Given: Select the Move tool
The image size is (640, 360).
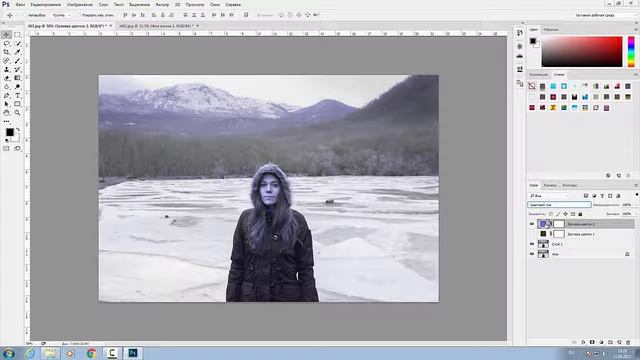Looking at the screenshot, I should click(7, 35).
